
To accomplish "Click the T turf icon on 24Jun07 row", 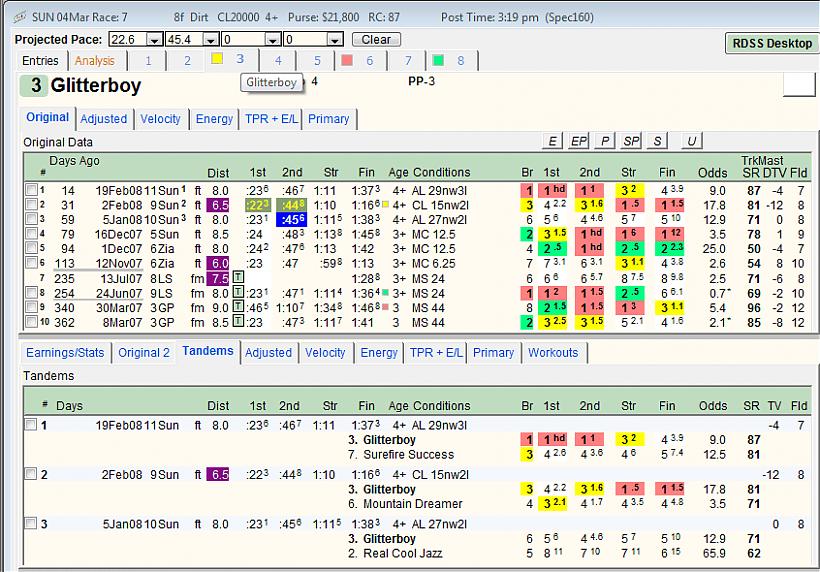I will 237,292.
